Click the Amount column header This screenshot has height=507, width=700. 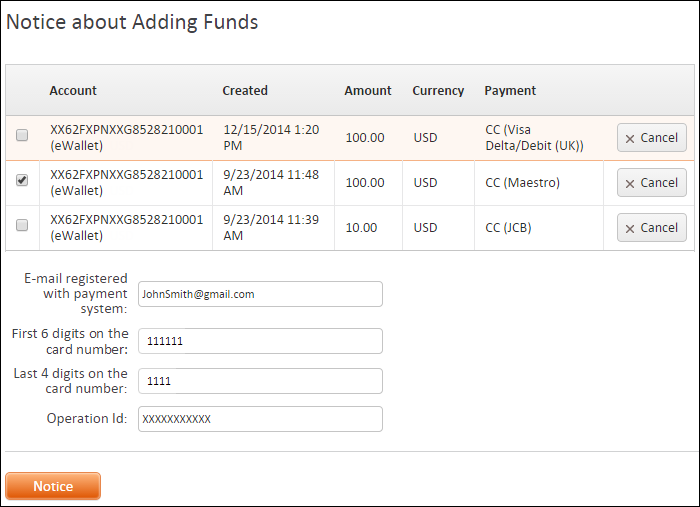(368, 91)
